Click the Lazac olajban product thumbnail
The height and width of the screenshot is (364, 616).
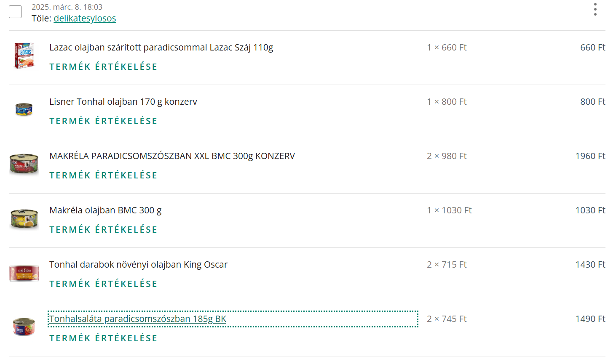tap(24, 56)
